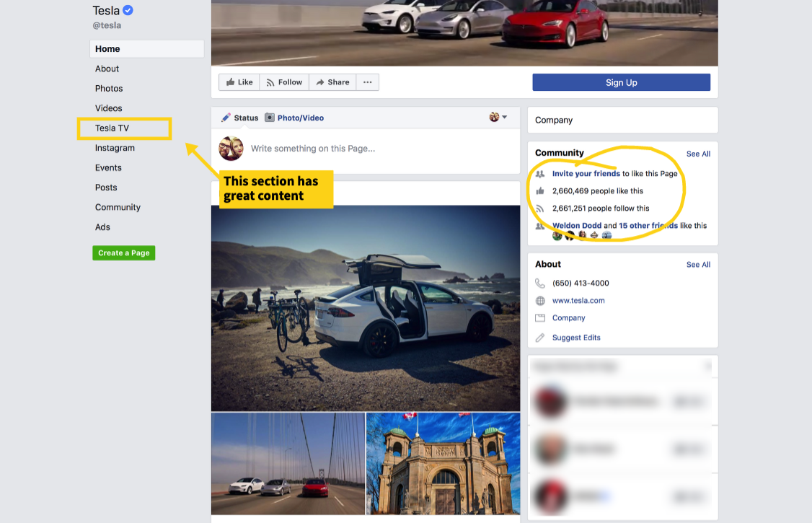Viewport: 812px width, 523px height.
Task: Open the www.tesla.com link
Action: click(x=578, y=301)
